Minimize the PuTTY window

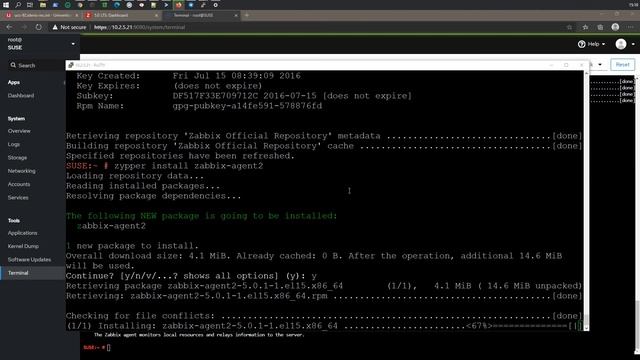tap(551, 65)
